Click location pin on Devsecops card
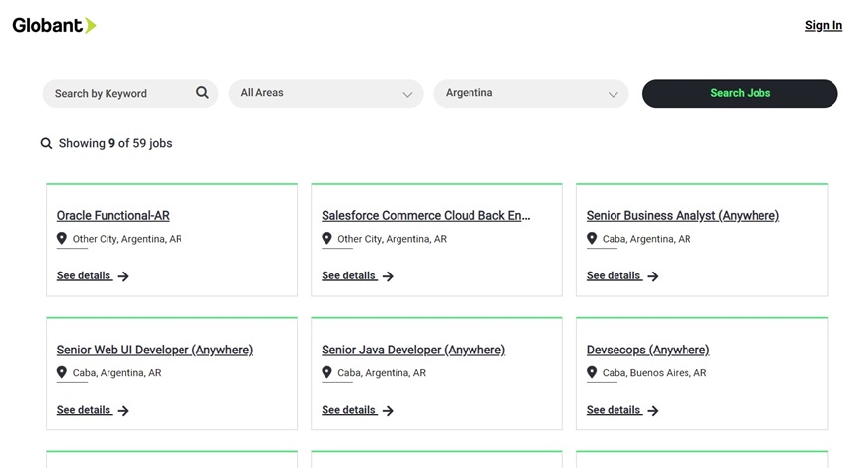 592,372
